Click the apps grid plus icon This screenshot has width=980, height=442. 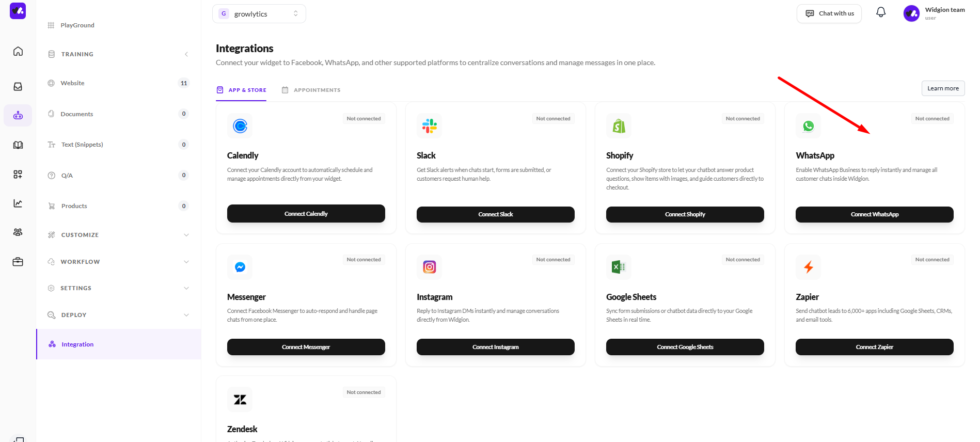[18, 175]
